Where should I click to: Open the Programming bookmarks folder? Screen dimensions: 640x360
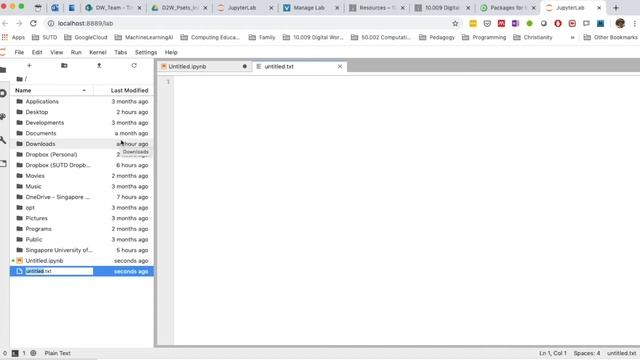(484, 37)
